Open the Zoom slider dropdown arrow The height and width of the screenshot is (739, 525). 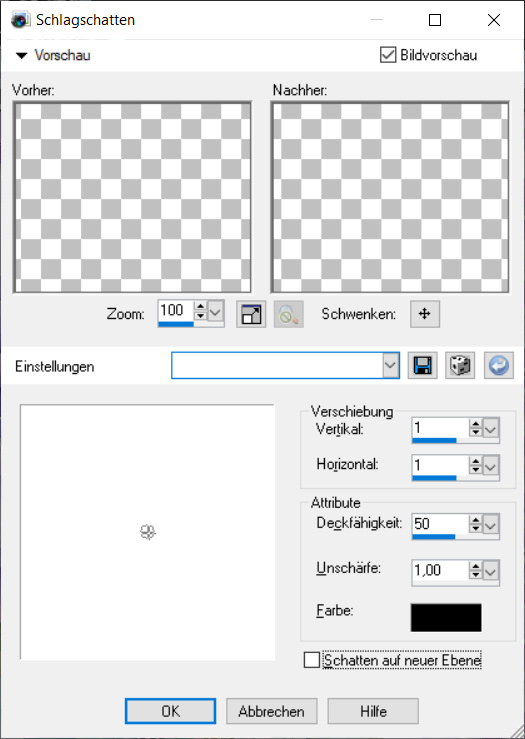tap(215, 312)
